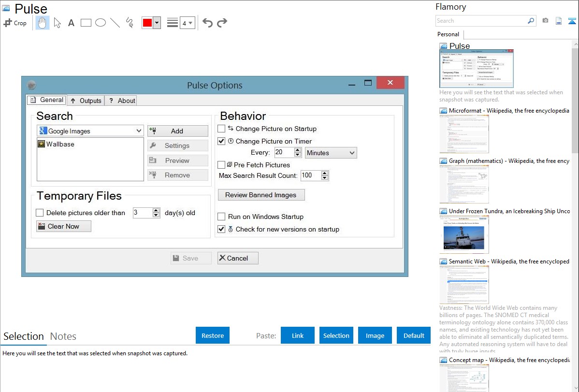Pick the ellipse shape tool
Screen dimensions: 579x392
[101, 23]
